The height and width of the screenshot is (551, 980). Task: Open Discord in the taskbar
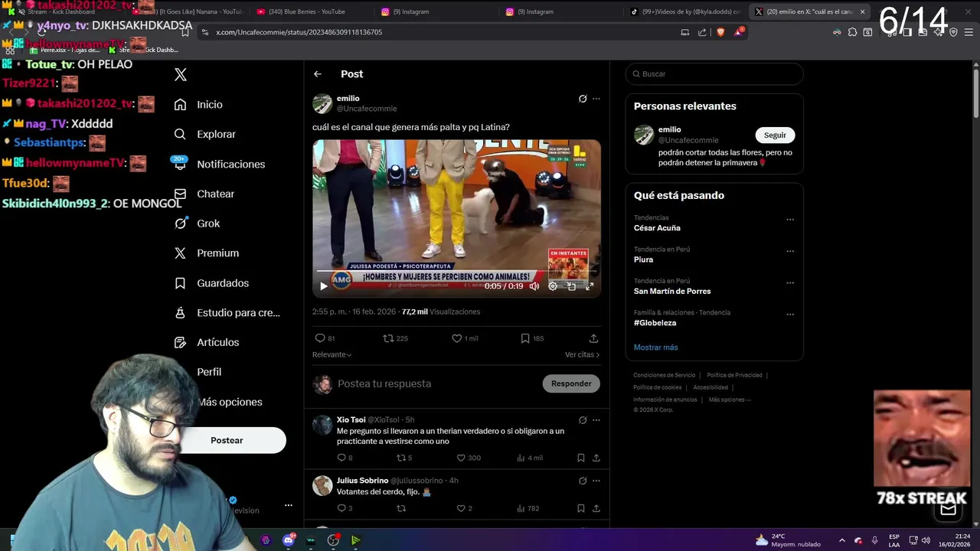(289, 540)
